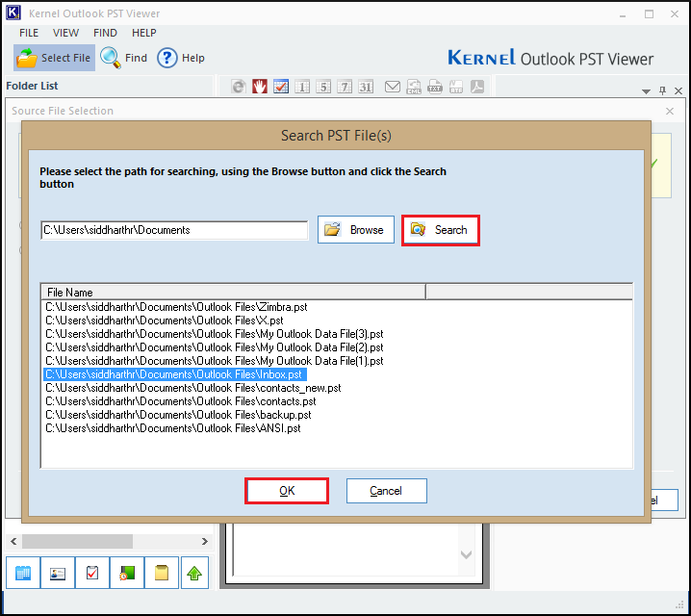Screen dimensions: 691x616
Task: Select the ANSI.pst file row
Action: click(x=173, y=428)
